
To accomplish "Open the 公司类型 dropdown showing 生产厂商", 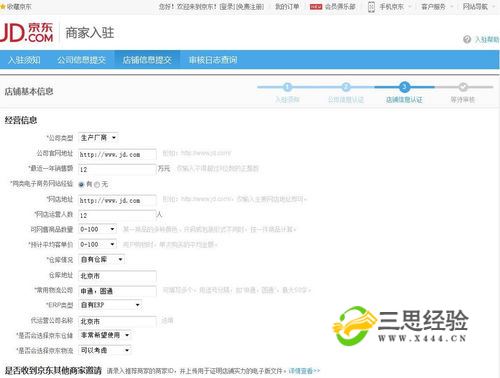I will click(x=98, y=138).
